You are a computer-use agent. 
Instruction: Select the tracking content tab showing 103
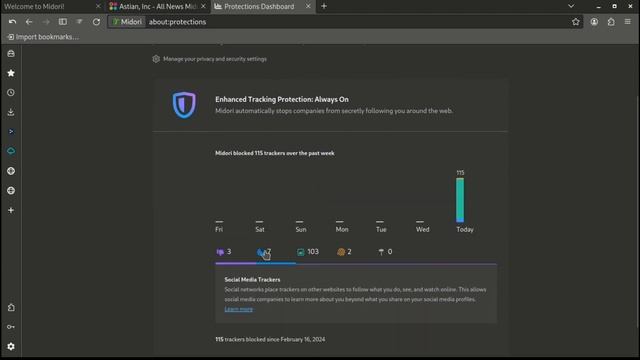[308, 252]
